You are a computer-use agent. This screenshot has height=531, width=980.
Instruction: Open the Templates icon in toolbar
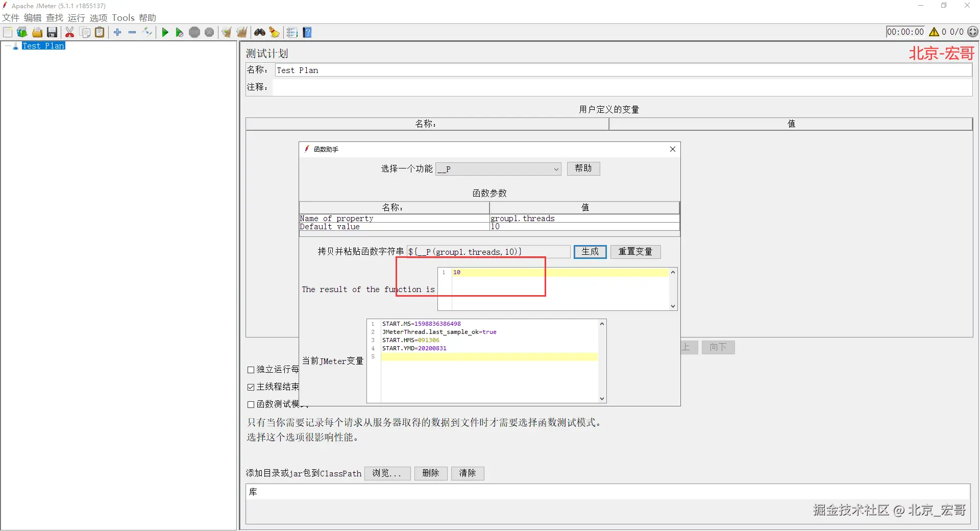click(x=22, y=32)
